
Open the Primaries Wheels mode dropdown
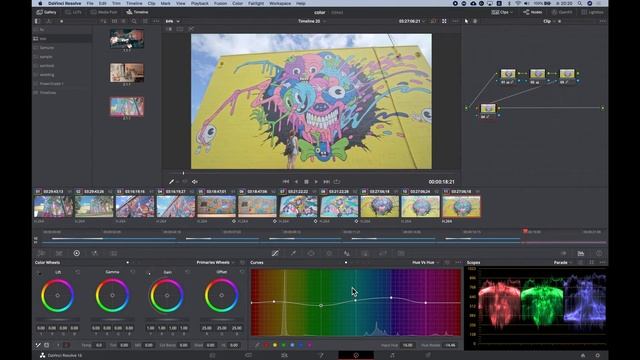click(x=215, y=262)
